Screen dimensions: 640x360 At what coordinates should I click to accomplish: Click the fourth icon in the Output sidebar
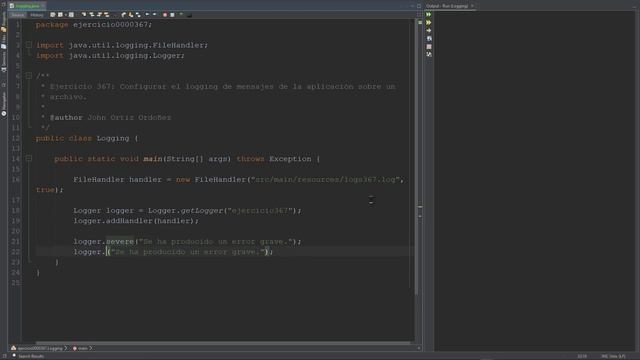[x=429, y=38]
